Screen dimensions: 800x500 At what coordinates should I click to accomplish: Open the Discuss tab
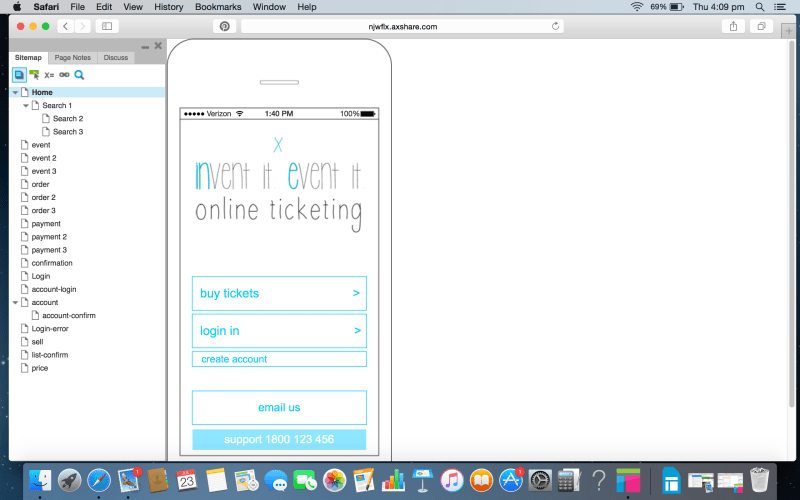click(x=115, y=58)
